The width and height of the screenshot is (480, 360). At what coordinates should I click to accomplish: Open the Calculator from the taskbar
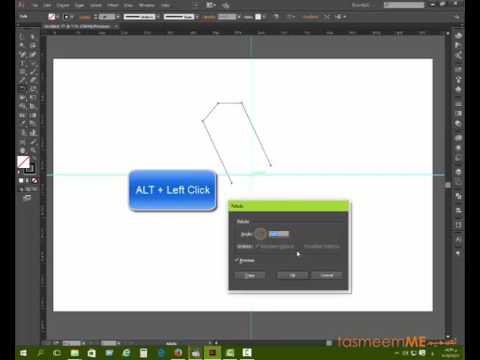point(144,353)
